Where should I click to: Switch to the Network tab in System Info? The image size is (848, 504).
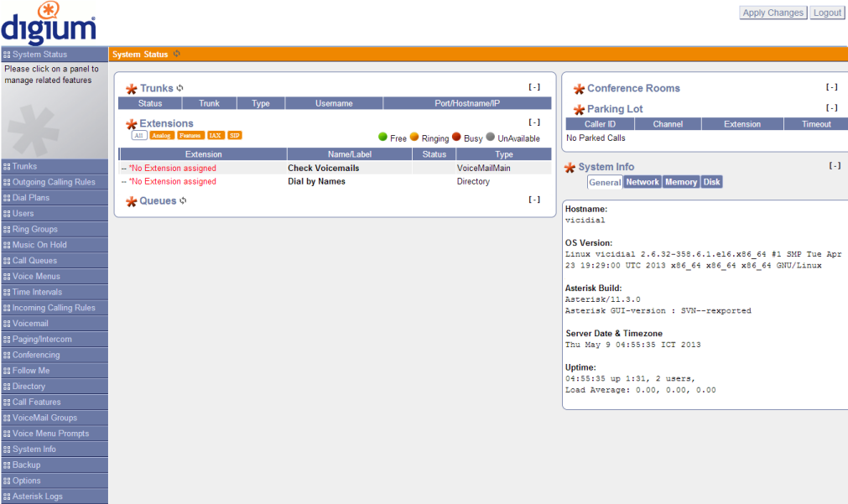(643, 182)
